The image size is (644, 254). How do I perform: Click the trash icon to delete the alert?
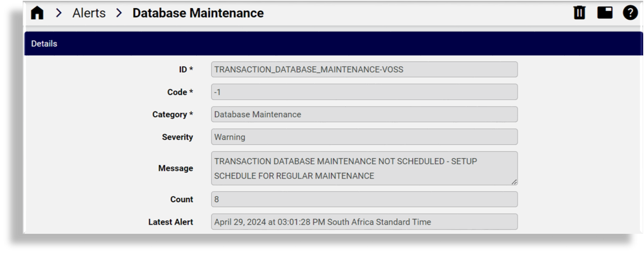click(579, 13)
